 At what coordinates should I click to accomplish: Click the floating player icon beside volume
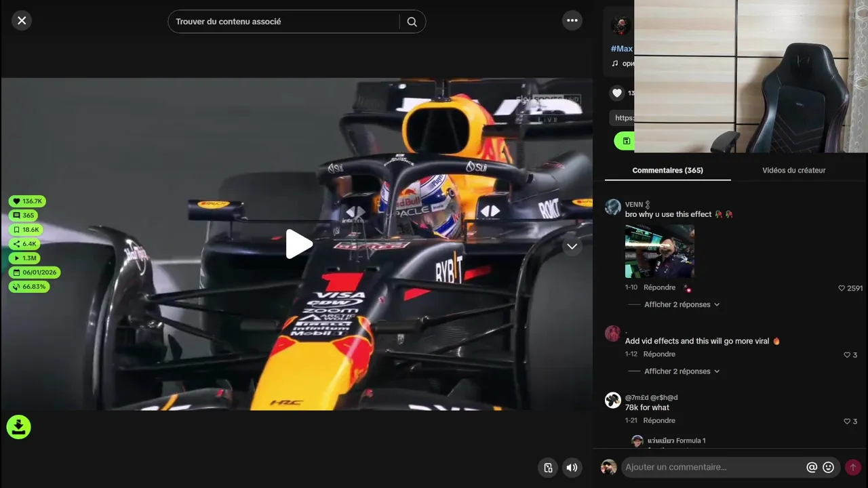[548, 468]
